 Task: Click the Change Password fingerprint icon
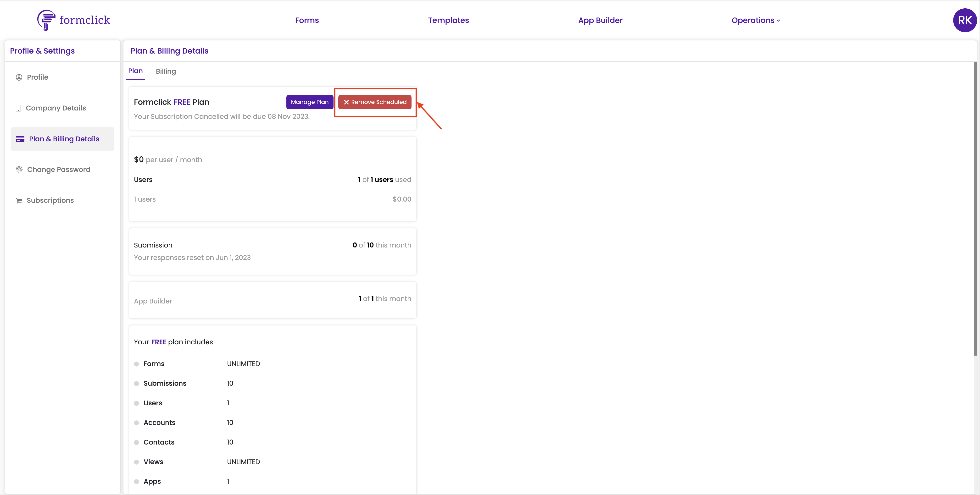pos(19,170)
